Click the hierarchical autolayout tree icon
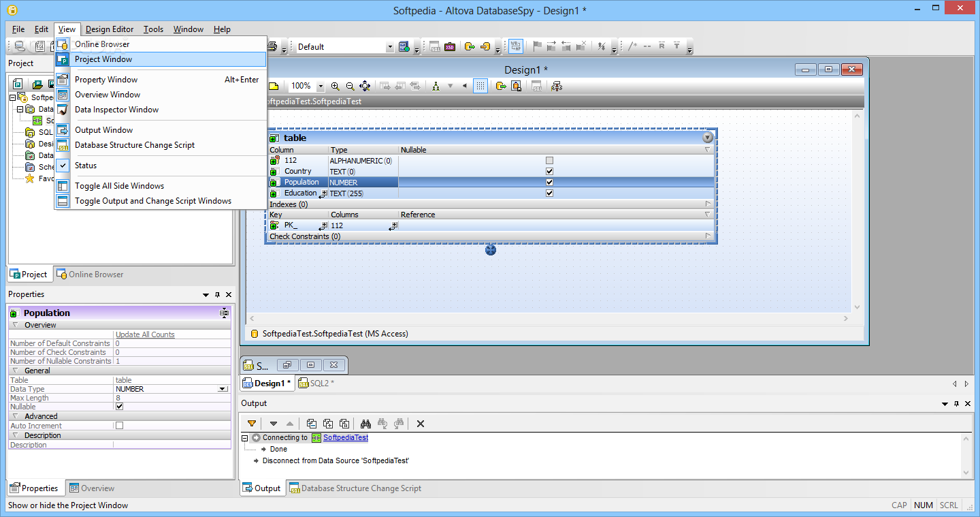Viewport: 980px width, 517px height. click(x=435, y=86)
